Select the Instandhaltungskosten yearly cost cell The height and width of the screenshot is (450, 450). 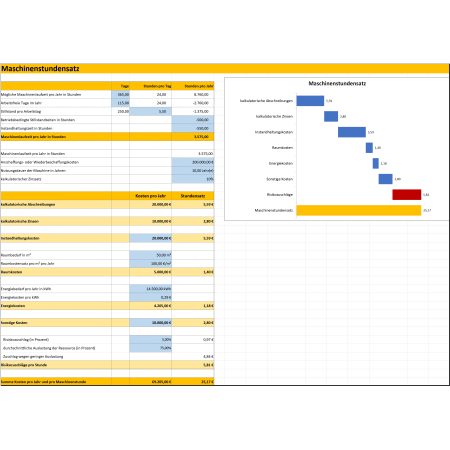(x=151, y=238)
